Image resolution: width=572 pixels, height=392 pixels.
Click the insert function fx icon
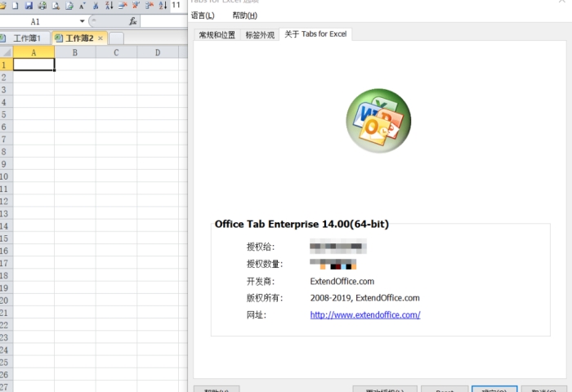[133, 21]
